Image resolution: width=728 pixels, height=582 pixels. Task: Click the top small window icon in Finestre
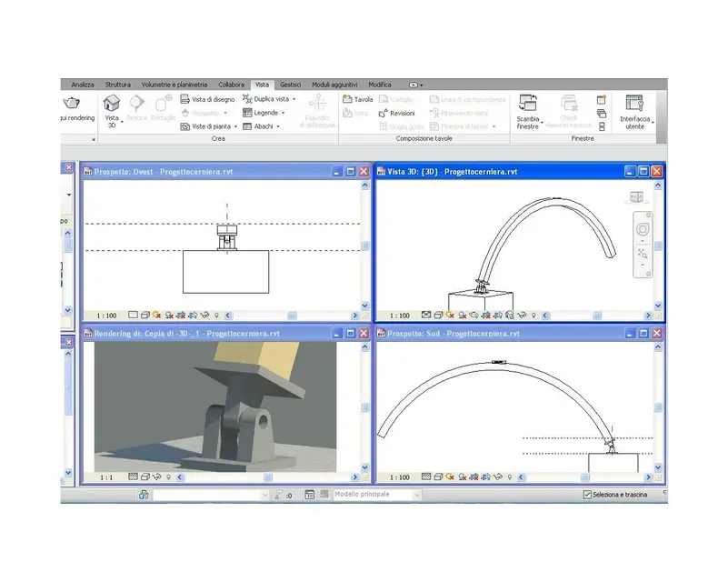click(x=602, y=100)
